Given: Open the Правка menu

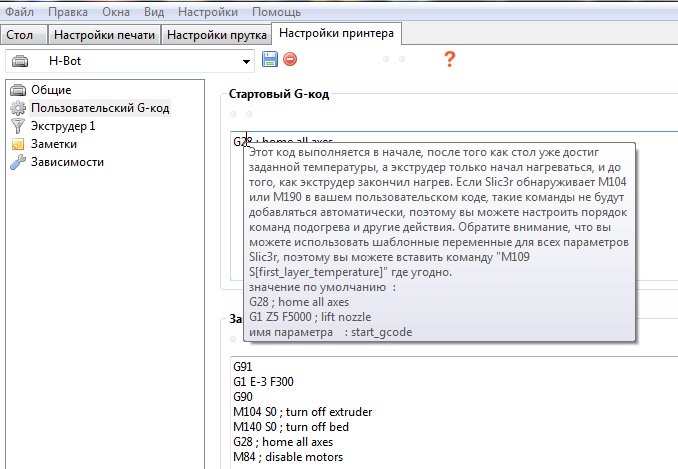Looking at the screenshot, I should tap(68, 12).
